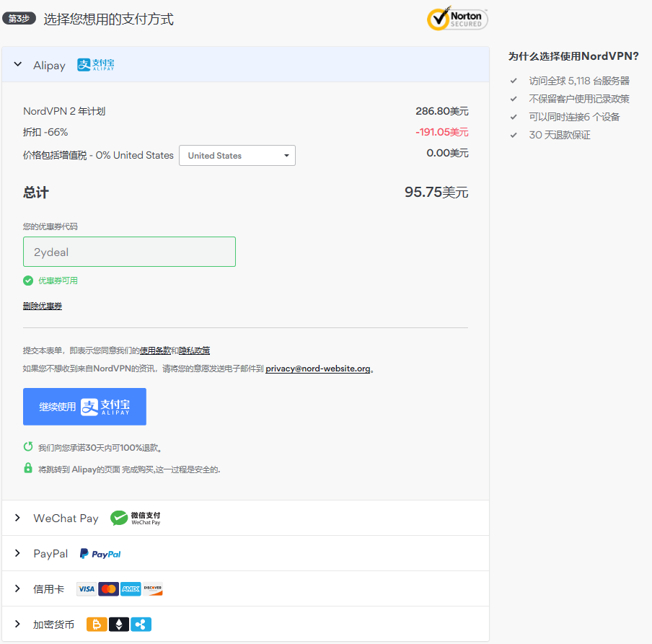Click the 286.80美元 plan price
Viewport: 652px width, 644px height.
point(442,112)
